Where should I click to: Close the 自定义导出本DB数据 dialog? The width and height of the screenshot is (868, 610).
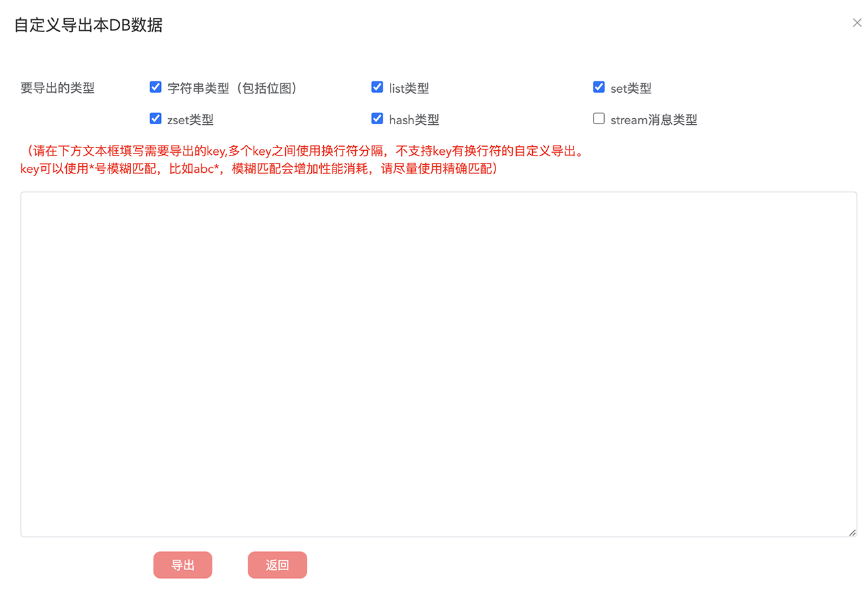[857, 23]
